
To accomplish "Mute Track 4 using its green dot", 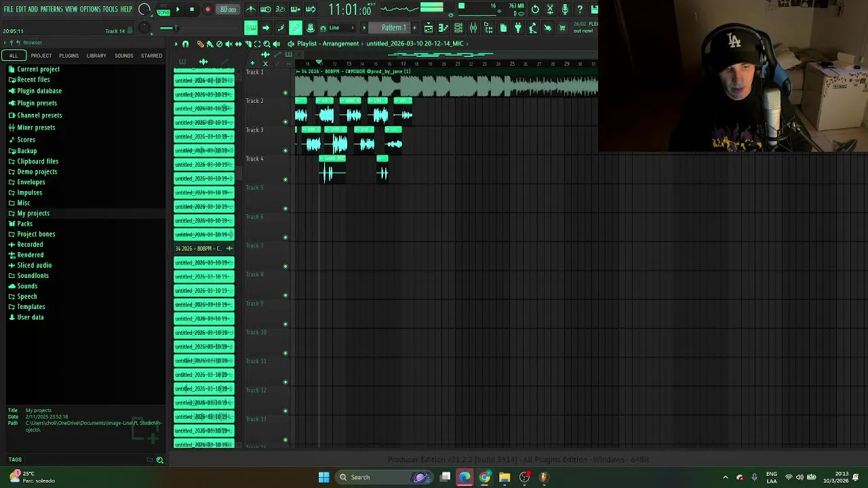I will pos(285,180).
